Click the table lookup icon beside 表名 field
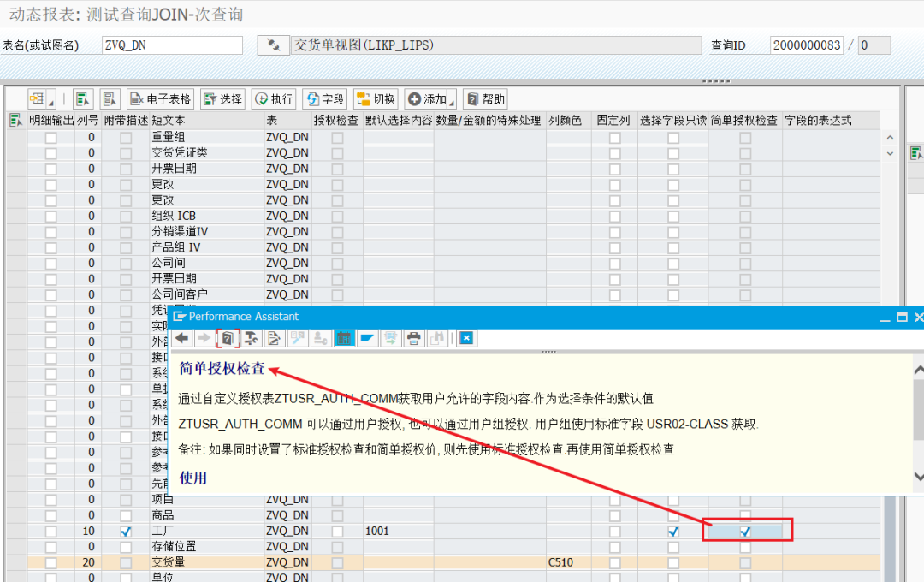924x582 pixels. click(274, 45)
